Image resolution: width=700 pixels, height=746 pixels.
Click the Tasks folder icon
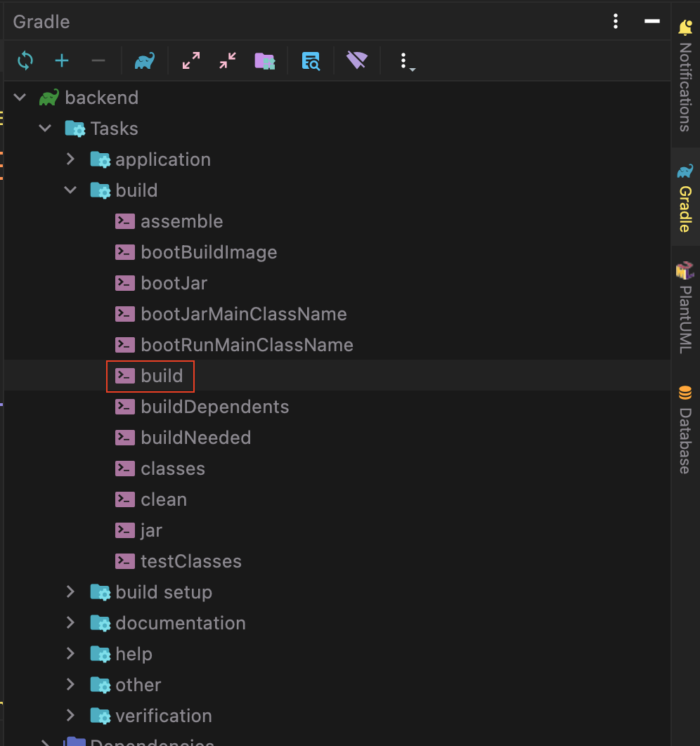(x=74, y=129)
